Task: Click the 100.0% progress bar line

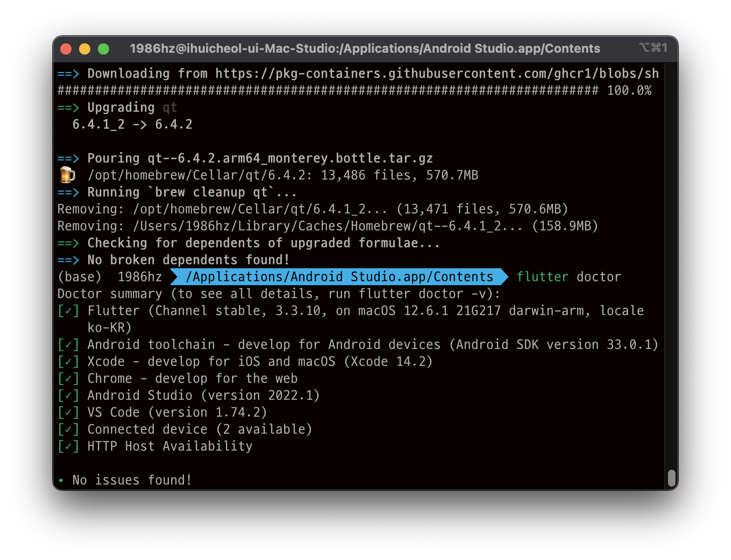Action: tap(355, 91)
